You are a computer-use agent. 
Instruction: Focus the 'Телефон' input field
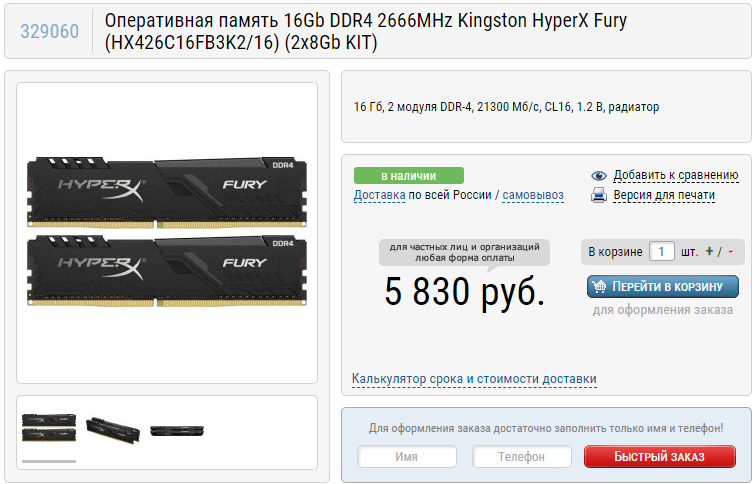pos(522,457)
